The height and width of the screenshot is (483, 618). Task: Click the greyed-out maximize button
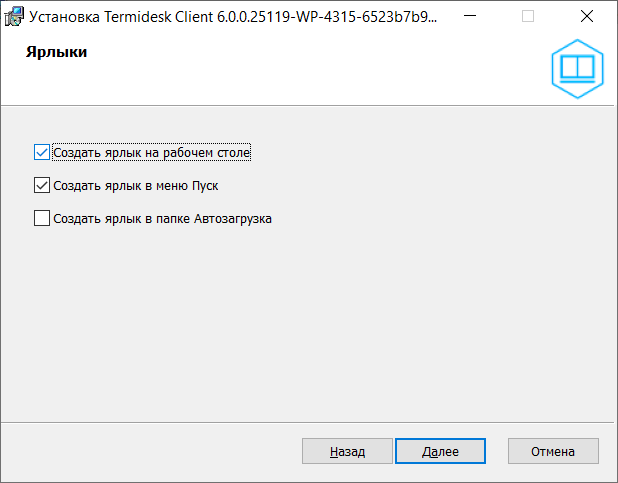coord(528,16)
